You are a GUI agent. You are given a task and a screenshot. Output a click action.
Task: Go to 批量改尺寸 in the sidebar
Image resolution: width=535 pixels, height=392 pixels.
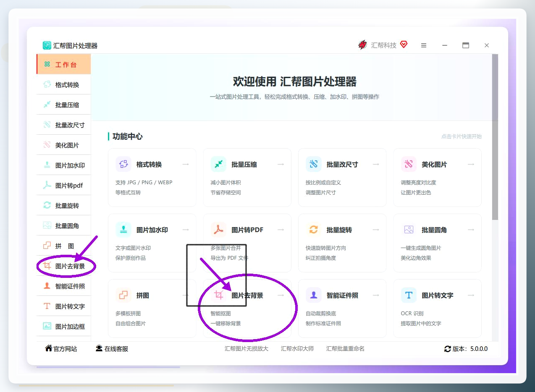(x=64, y=125)
